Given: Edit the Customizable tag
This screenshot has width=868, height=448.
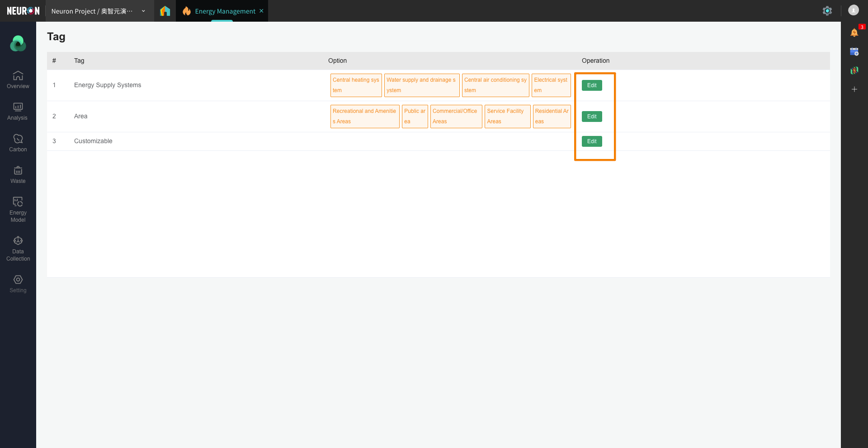Looking at the screenshot, I should pyautogui.click(x=591, y=141).
